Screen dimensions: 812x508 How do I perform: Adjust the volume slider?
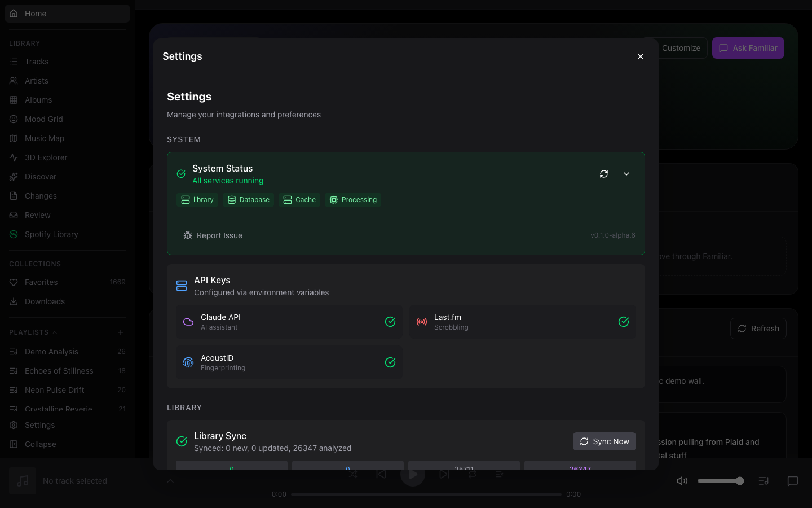(x=720, y=481)
